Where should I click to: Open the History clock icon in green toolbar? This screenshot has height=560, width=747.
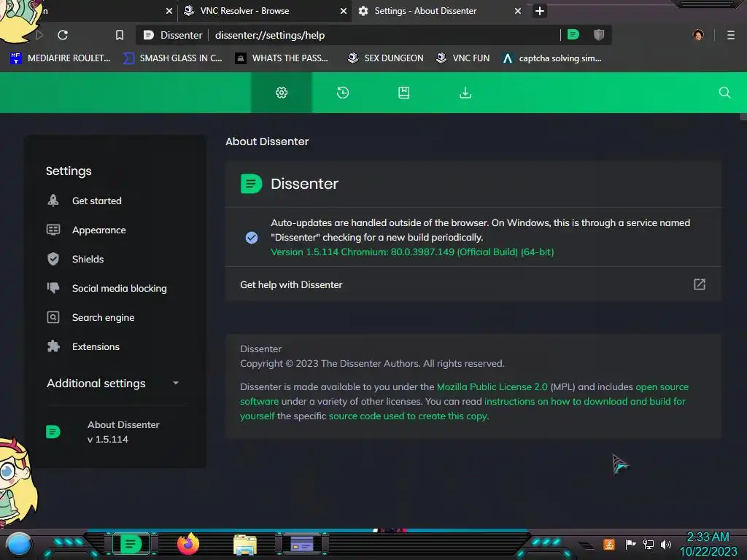[343, 93]
